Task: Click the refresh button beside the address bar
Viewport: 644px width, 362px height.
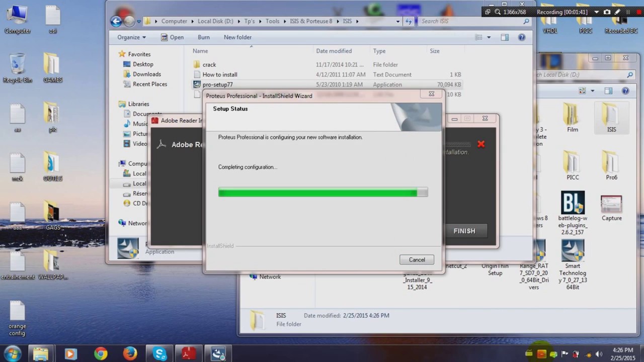Action: (x=409, y=21)
